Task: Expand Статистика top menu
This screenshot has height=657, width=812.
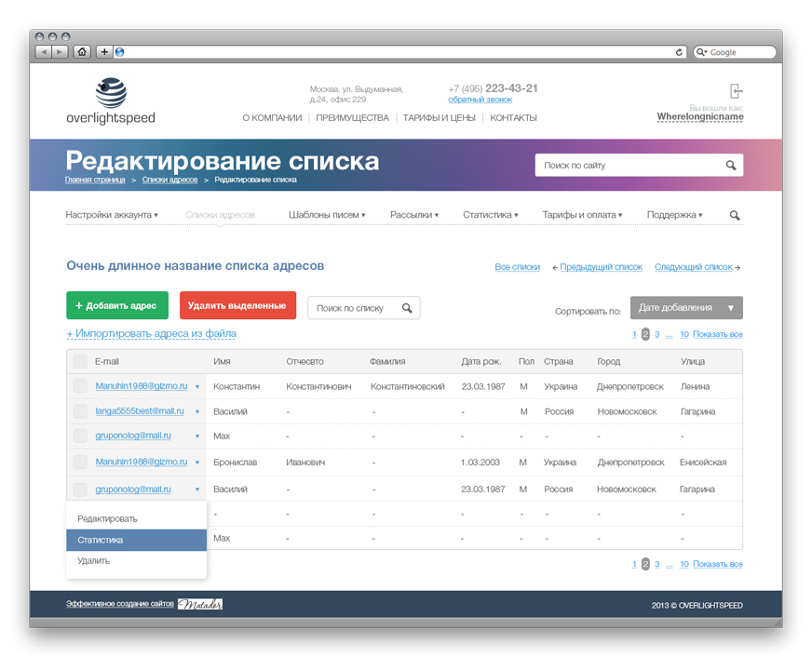Action: pos(491,215)
